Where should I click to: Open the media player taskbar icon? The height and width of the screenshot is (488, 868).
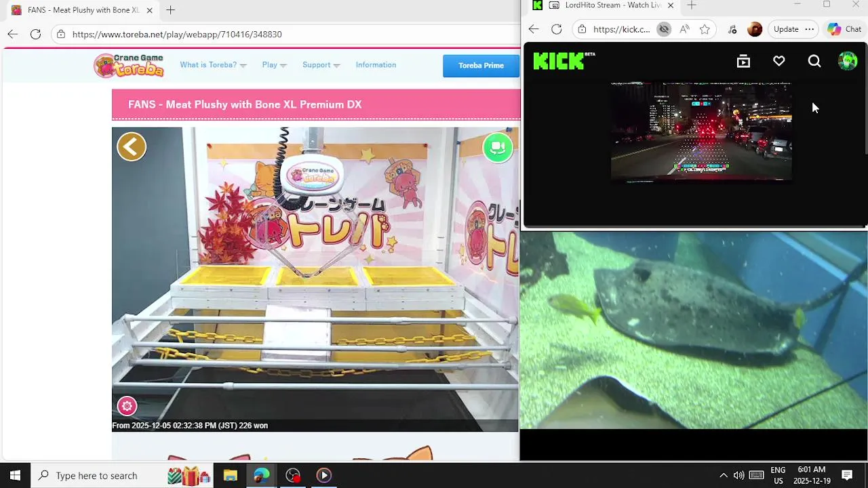[x=323, y=475]
